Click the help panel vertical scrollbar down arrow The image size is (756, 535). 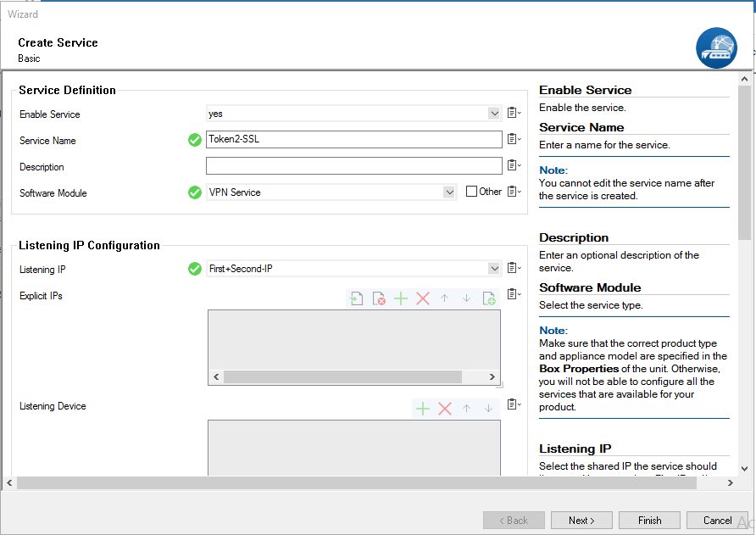tap(744, 467)
